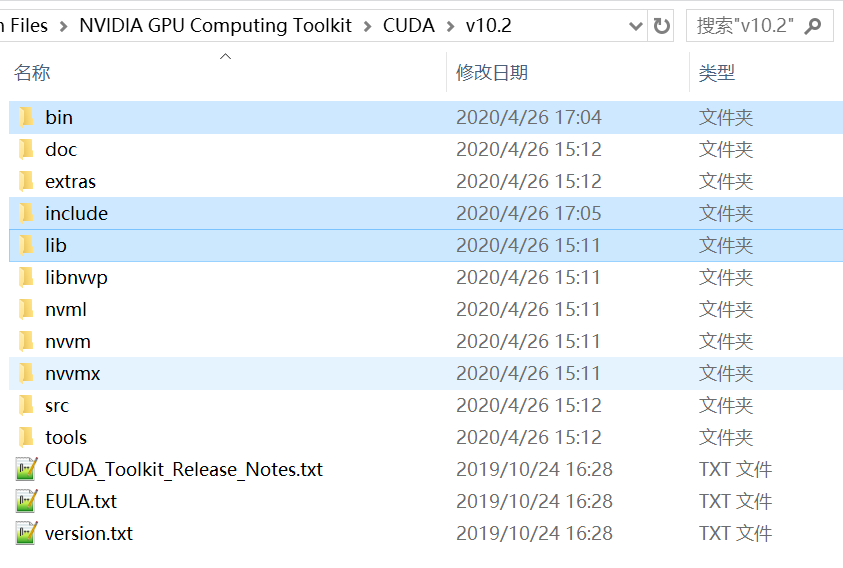Click TXT 文件 type of EULA.txt
Viewport: 843px width, 568px height.
(735, 501)
